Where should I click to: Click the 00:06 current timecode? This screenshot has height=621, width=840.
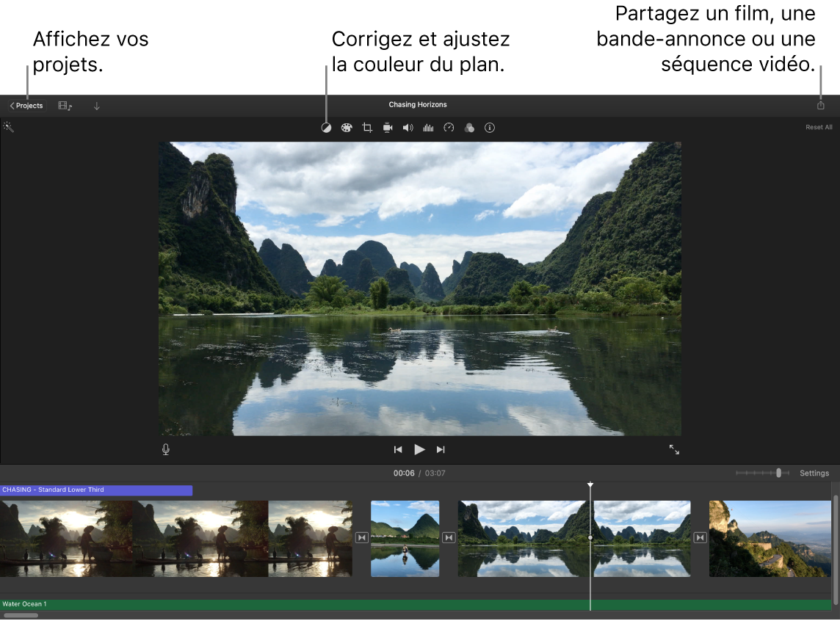pos(404,473)
